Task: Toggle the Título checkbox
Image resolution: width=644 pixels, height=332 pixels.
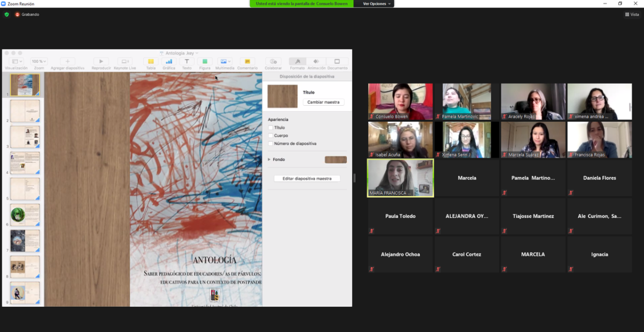Action: 270,128
